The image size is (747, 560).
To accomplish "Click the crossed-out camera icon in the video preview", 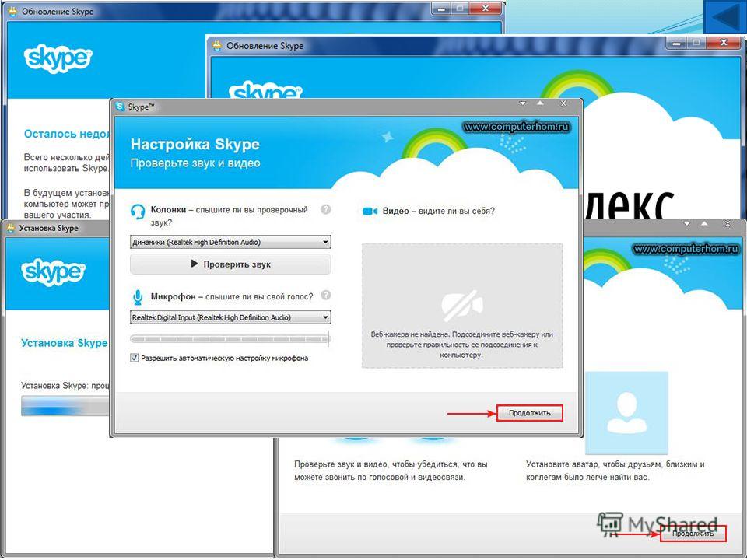I will (462, 305).
